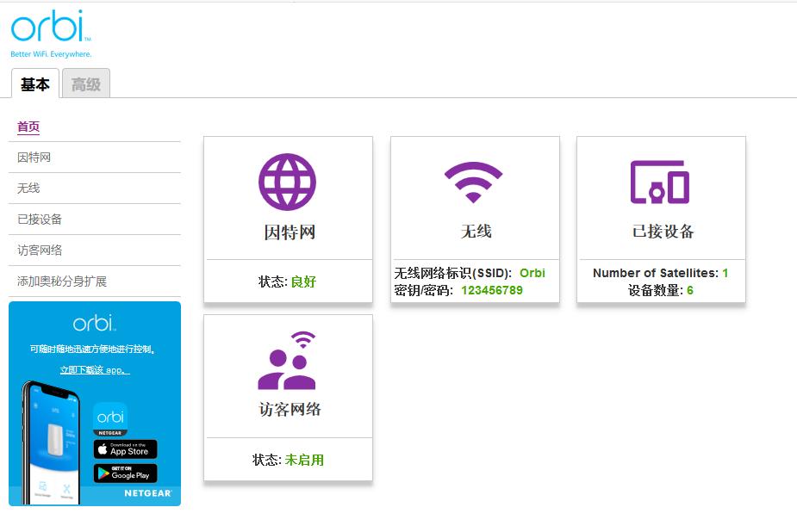Open the 无线 WiFi signal icon

[473, 182]
